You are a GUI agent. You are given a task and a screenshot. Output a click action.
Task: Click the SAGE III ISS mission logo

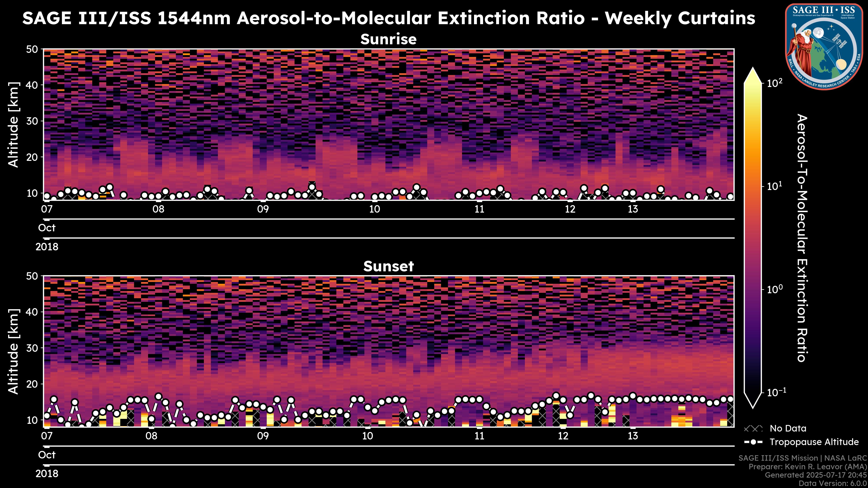click(x=824, y=46)
